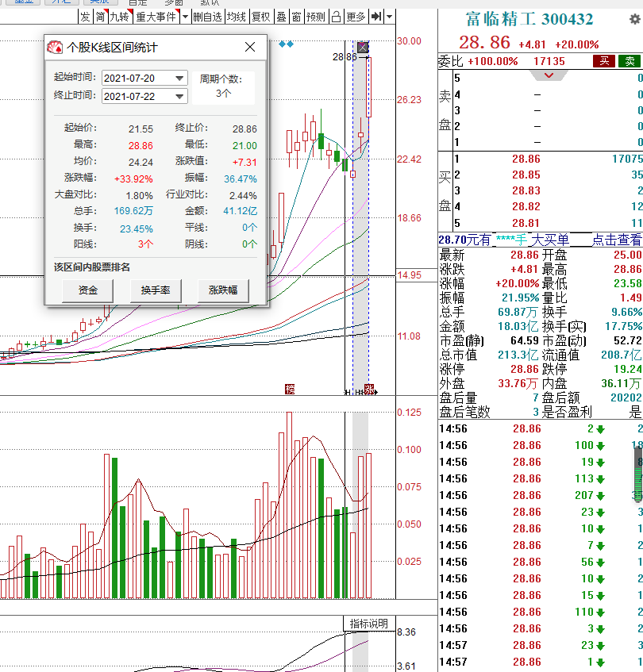Image resolution: width=643 pixels, height=672 pixels.
Task: Open the 起始时间 date dropdown
Action: point(179,78)
